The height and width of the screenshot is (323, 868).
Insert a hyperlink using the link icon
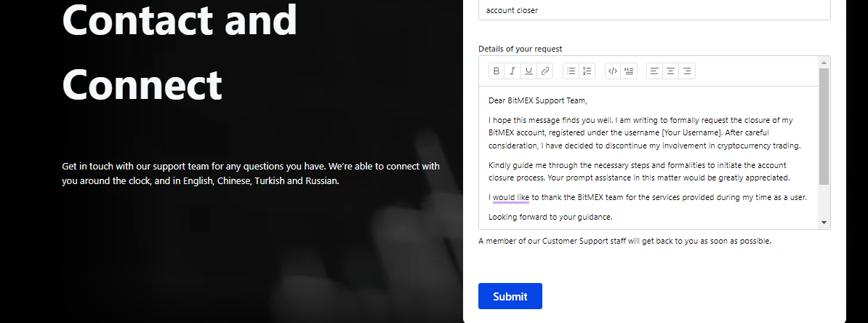(x=544, y=71)
